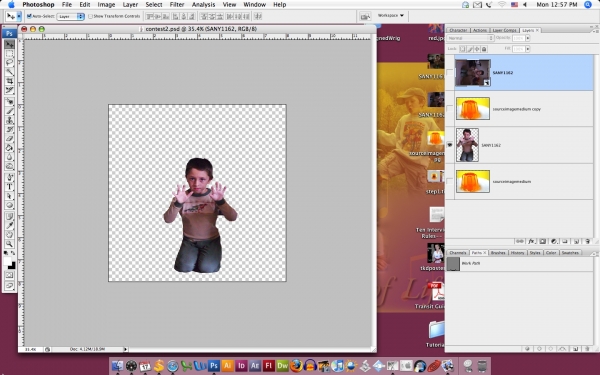Click the background color swatch
This screenshot has height=375, width=600.
(12, 266)
